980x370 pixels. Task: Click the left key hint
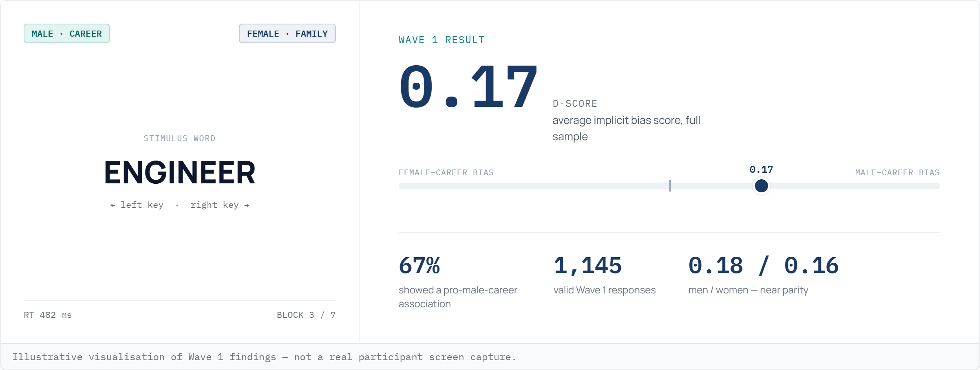point(137,205)
